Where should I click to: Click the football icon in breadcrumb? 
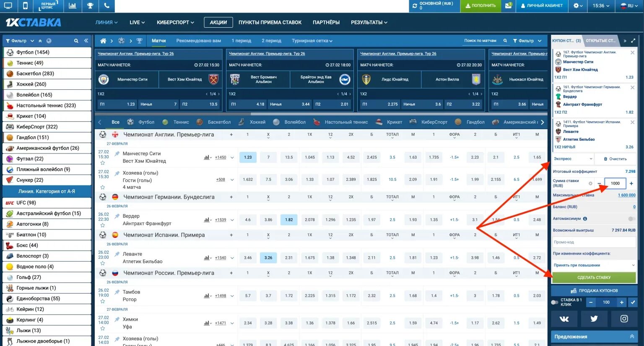point(121,41)
